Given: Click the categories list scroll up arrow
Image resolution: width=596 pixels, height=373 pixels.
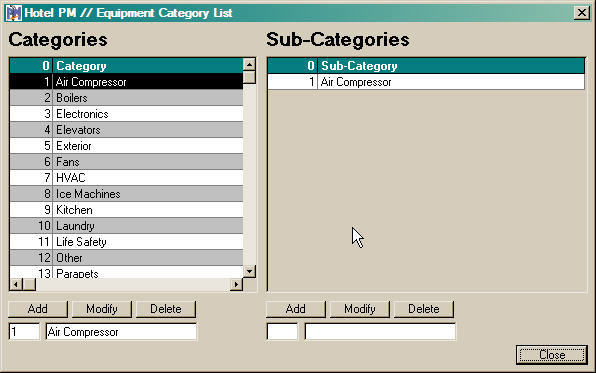Looking at the screenshot, I should [249, 64].
